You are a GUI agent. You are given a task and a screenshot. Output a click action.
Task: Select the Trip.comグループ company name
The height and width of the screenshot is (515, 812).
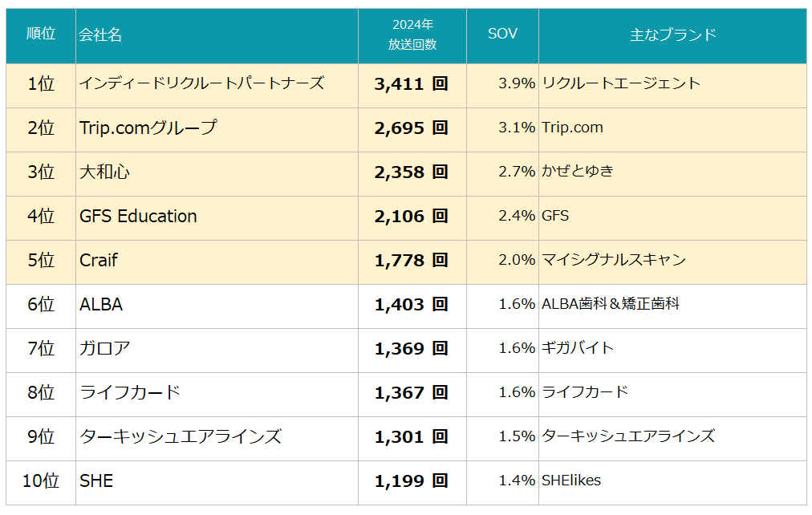pyautogui.click(x=148, y=128)
